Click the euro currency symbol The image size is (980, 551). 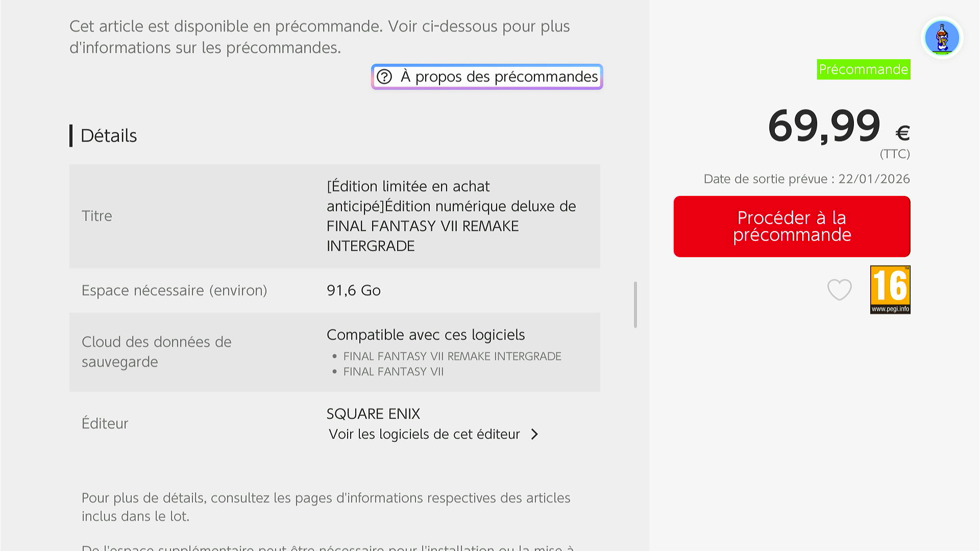(902, 133)
